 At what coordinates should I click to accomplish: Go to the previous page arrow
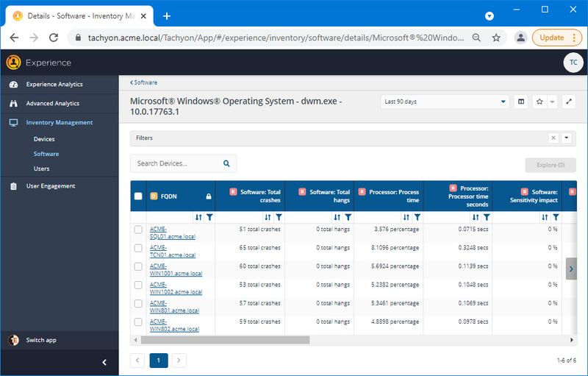pyautogui.click(x=137, y=361)
